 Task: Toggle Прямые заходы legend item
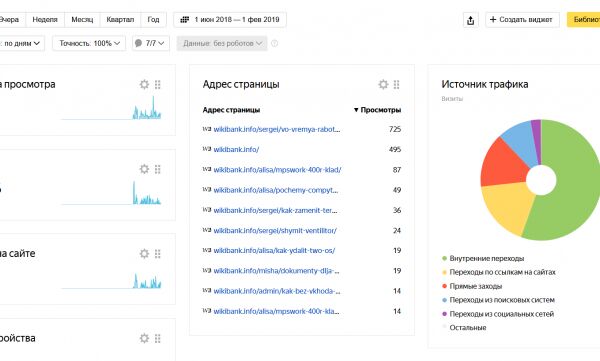click(x=471, y=286)
